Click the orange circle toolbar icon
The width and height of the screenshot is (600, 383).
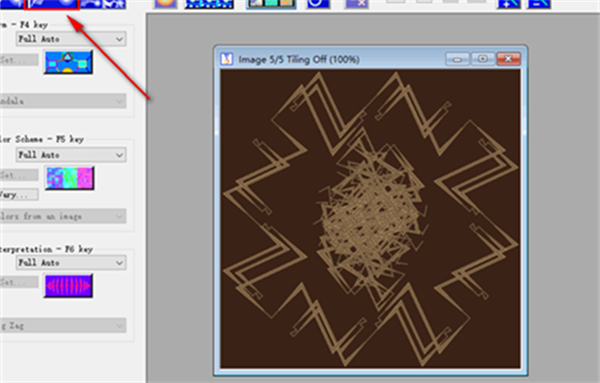[x=166, y=3]
